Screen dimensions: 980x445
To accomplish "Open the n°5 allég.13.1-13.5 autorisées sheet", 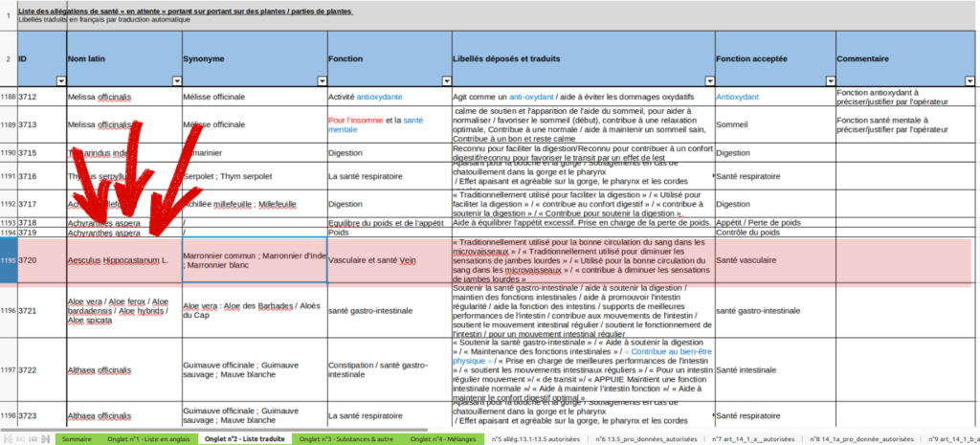I will pos(537,438).
